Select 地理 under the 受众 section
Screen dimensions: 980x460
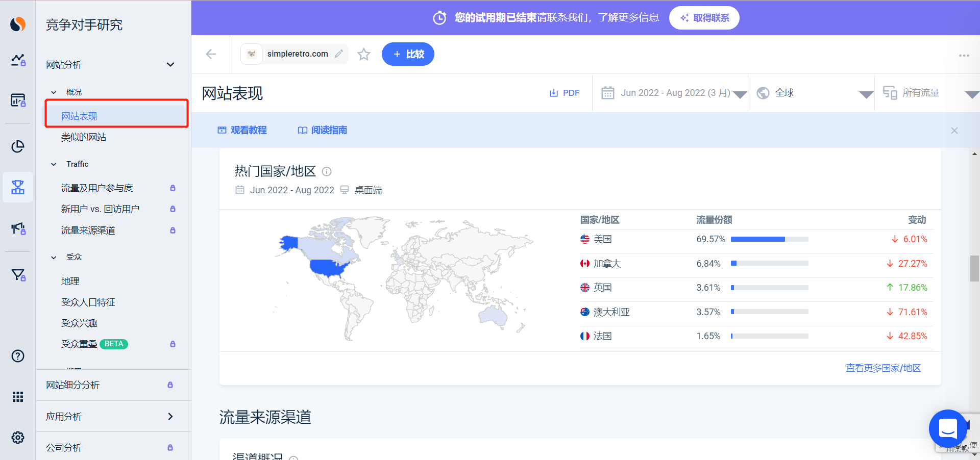click(70, 280)
